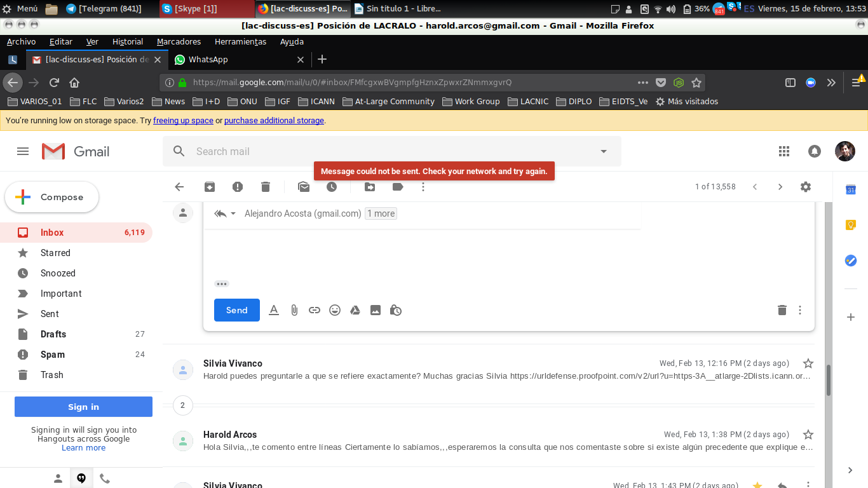
Task: Discard draft with the trash icon
Action: (x=782, y=310)
